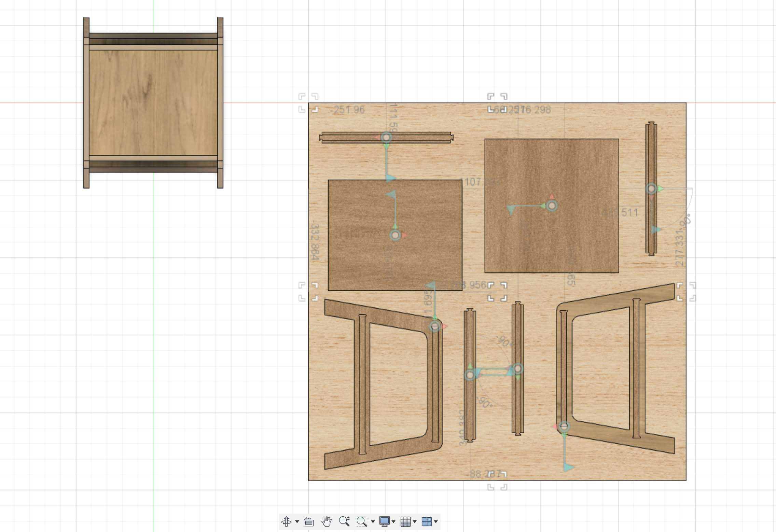The width and height of the screenshot is (776, 532).
Task: Select the left square seat panel
Action: point(359,260)
